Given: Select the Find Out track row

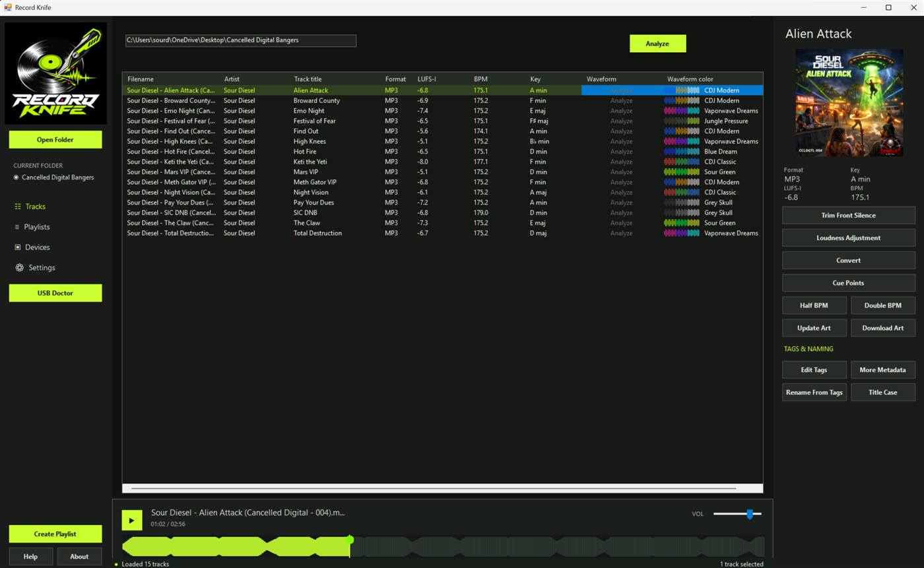Looking at the screenshot, I should pyautogui.click(x=442, y=131).
